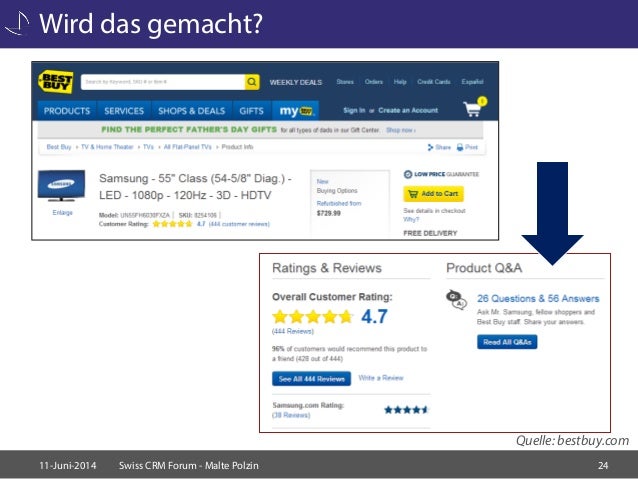Open the SHOPS & DEALS menu
638x479 pixels.
point(191,111)
